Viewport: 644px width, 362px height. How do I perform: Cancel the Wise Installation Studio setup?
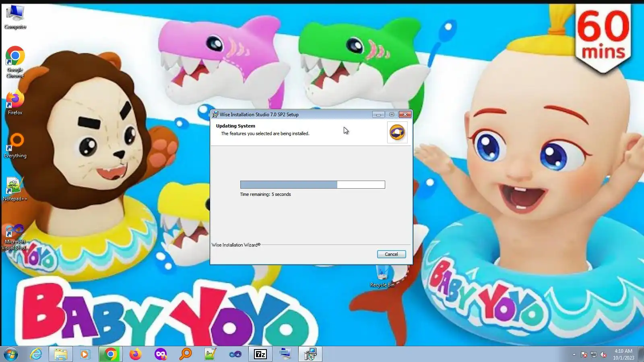(391, 254)
